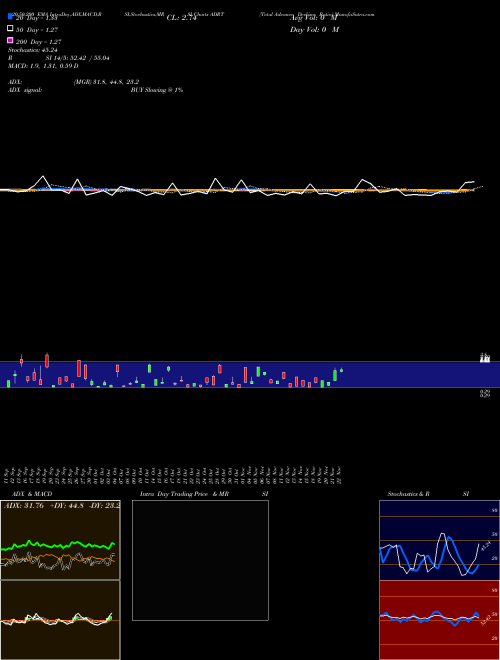The width and height of the screenshot is (500, 660).
Task: Click the blue 20 Day EMA legend swatch
Action: (x=10, y=16)
